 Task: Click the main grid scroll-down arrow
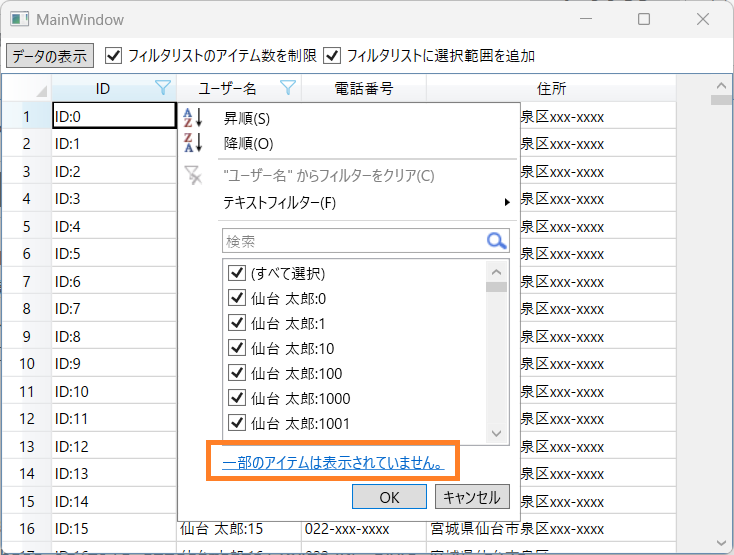pos(721,543)
